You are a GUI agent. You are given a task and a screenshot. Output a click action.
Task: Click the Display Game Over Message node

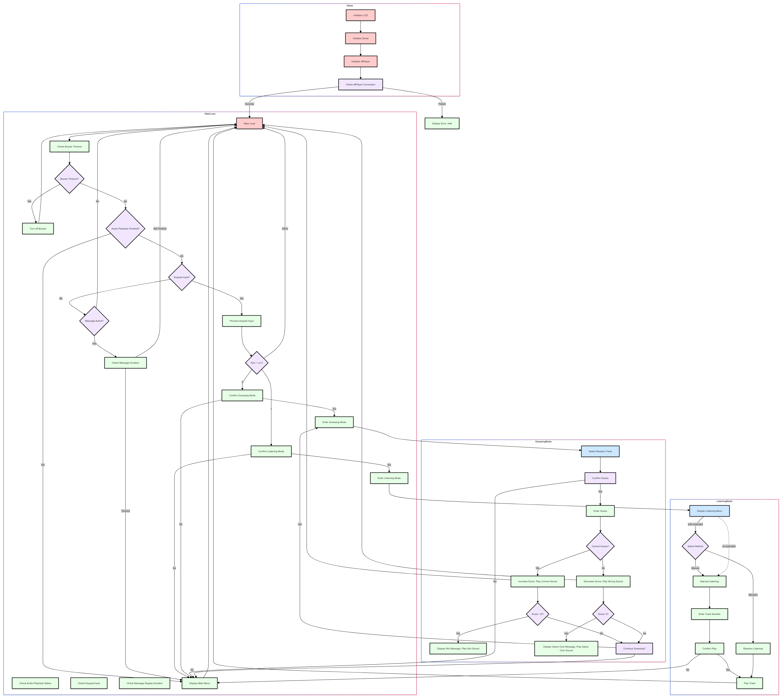pos(566,649)
